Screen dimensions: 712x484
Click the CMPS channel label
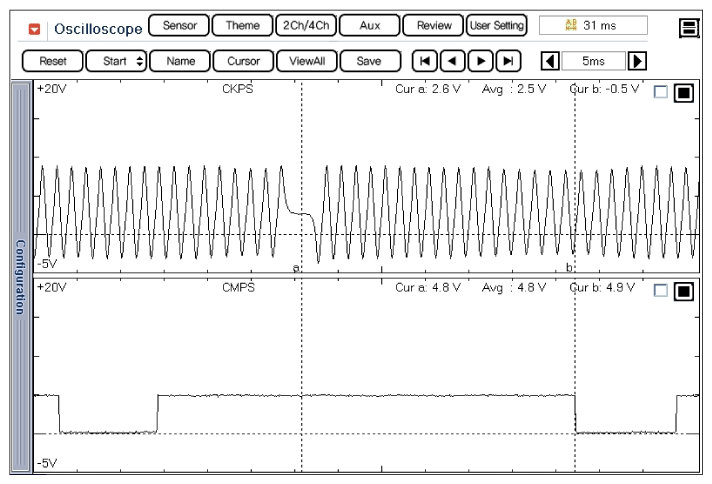click(x=238, y=288)
